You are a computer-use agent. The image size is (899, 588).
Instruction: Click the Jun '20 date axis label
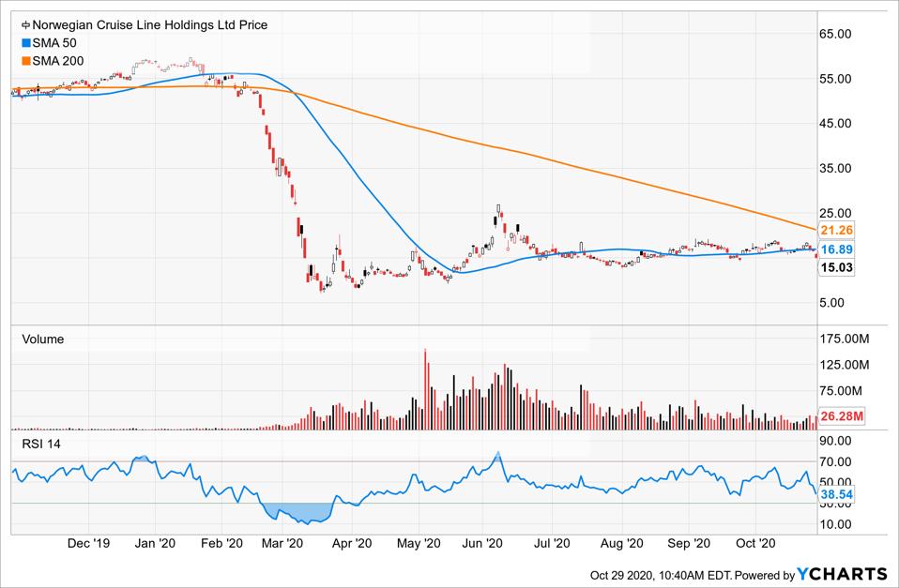click(482, 543)
